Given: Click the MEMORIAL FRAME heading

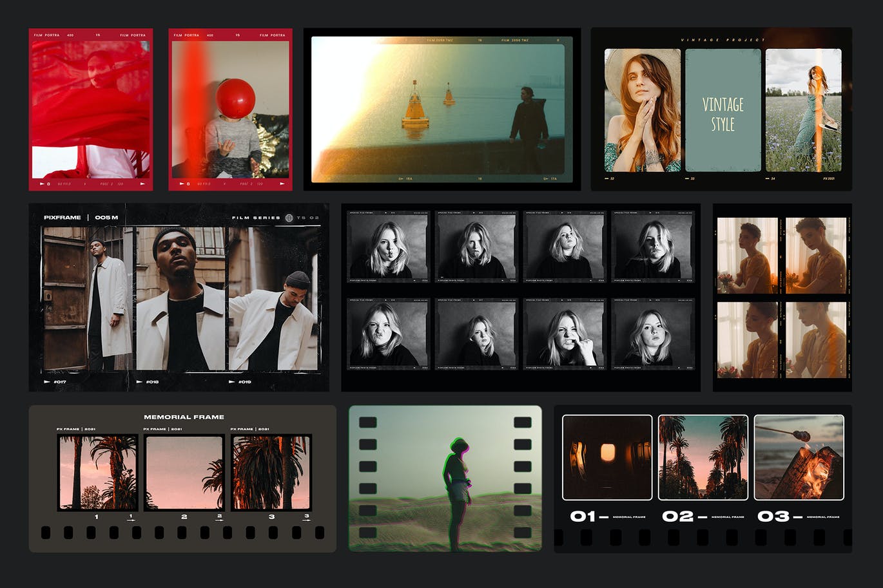Looking at the screenshot, I should [x=184, y=417].
